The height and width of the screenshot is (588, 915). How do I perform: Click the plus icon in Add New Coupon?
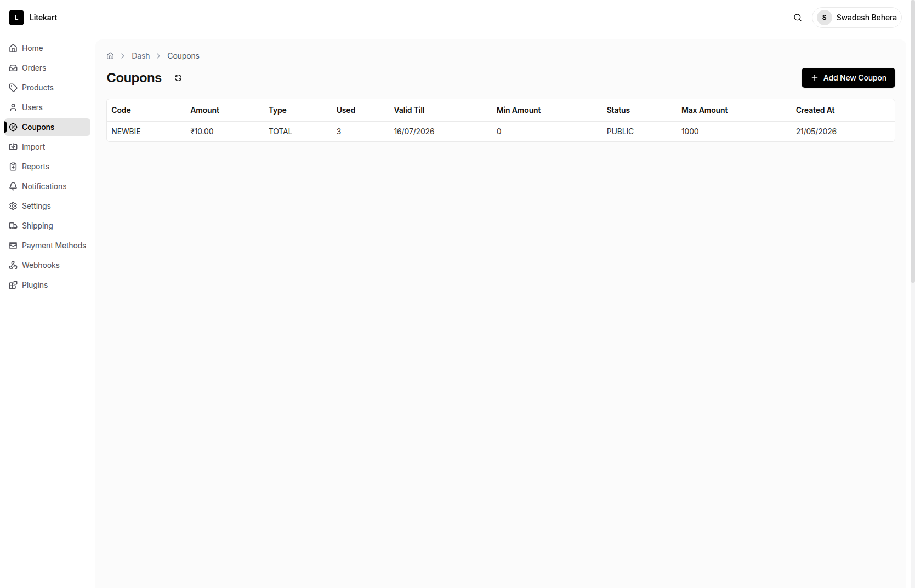pyautogui.click(x=815, y=78)
